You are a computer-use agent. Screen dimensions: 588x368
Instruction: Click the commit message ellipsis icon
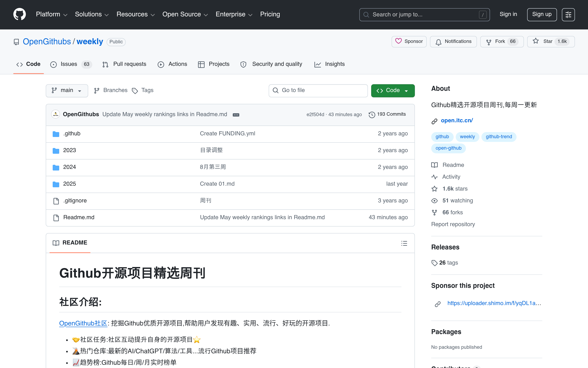pyautogui.click(x=236, y=115)
